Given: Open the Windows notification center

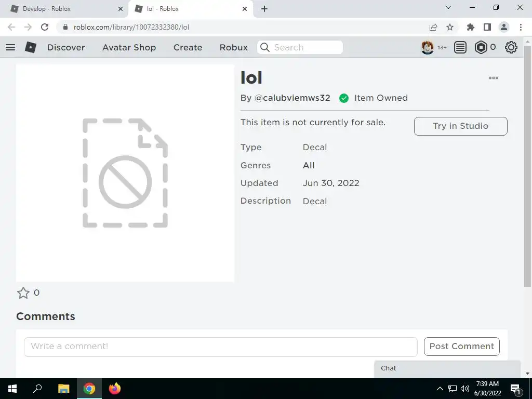Looking at the screenshot, I should (x=515, y=389).
